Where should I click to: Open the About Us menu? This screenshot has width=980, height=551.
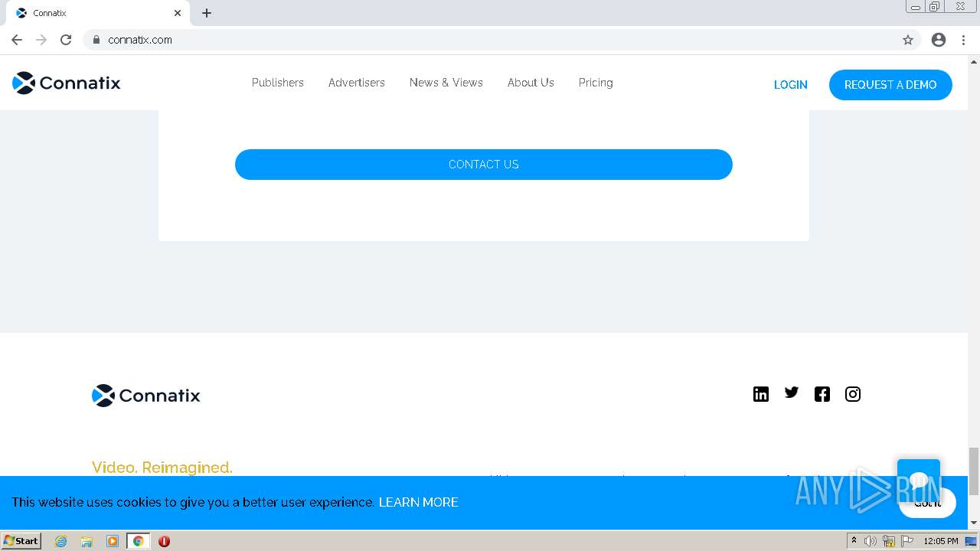click(531, 83)
